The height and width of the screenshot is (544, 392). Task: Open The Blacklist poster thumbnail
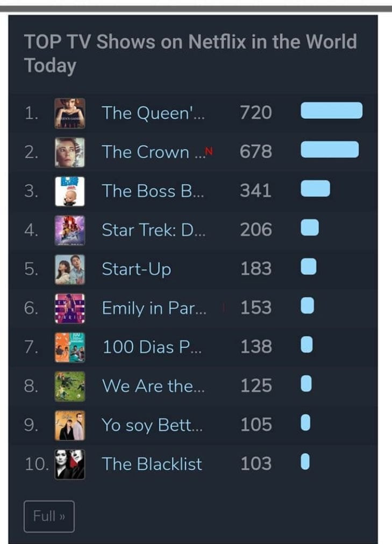pos(70,464)
